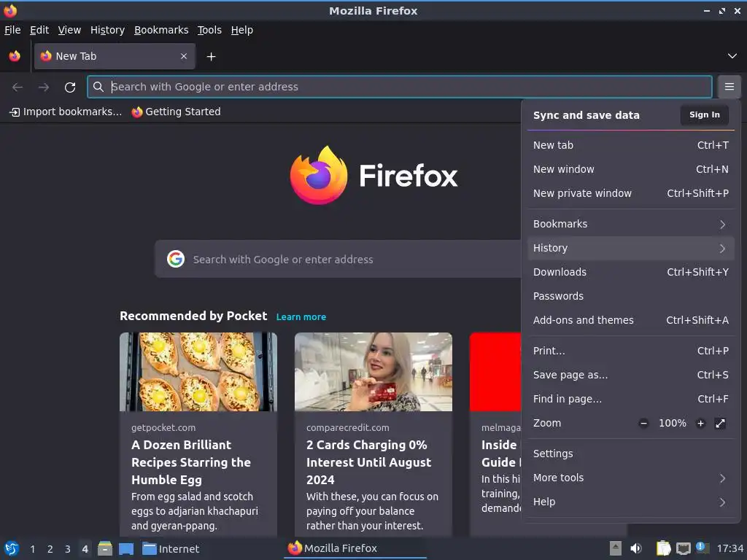Switch to workspace 1

click(32, 549)
